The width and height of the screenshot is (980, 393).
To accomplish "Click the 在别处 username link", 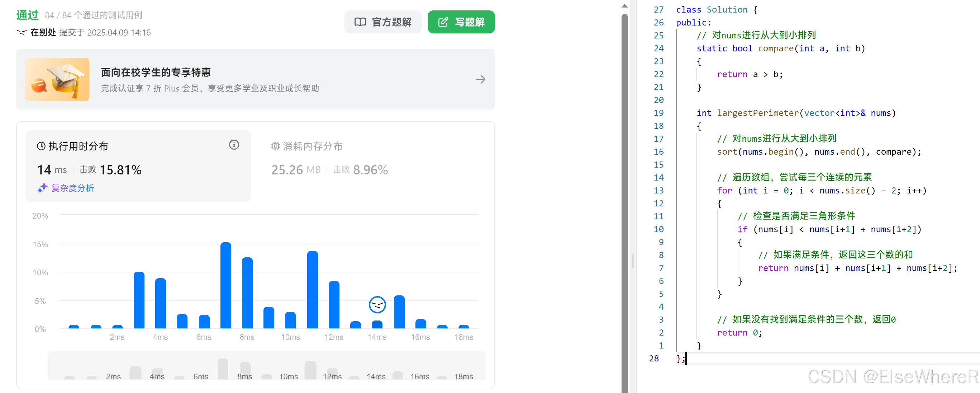I will coord(43,32).
